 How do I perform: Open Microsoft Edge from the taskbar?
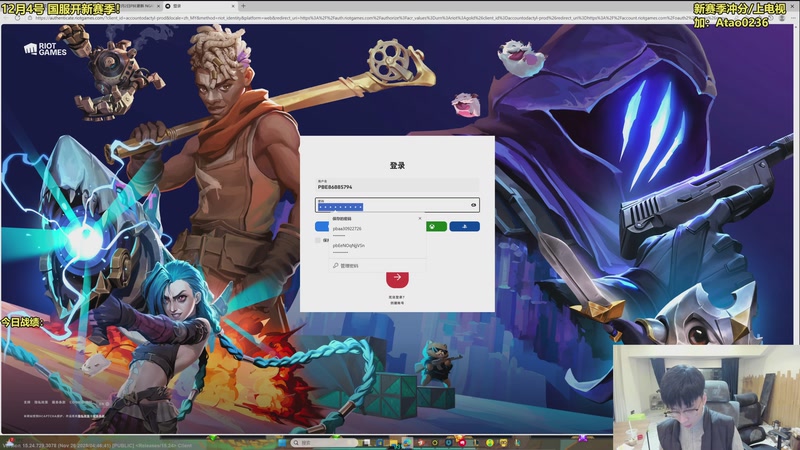tap(407, 443)
